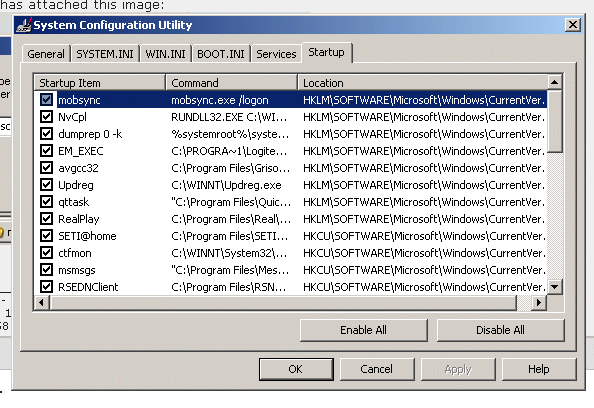594x408 pixels.
Task: Uncheck the RSEDNClient checkbox
Action: (46, 287)
